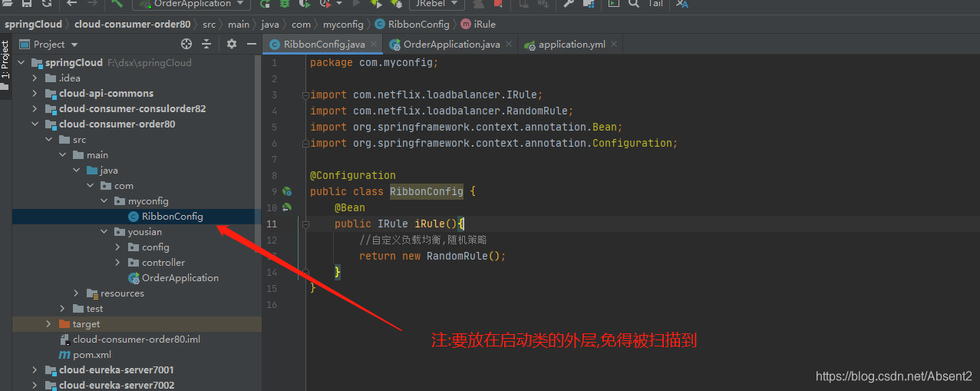Switch to the application.yml tab
Image resolution: width=980 pixels, height=391 pixels.
click(572, 45)
